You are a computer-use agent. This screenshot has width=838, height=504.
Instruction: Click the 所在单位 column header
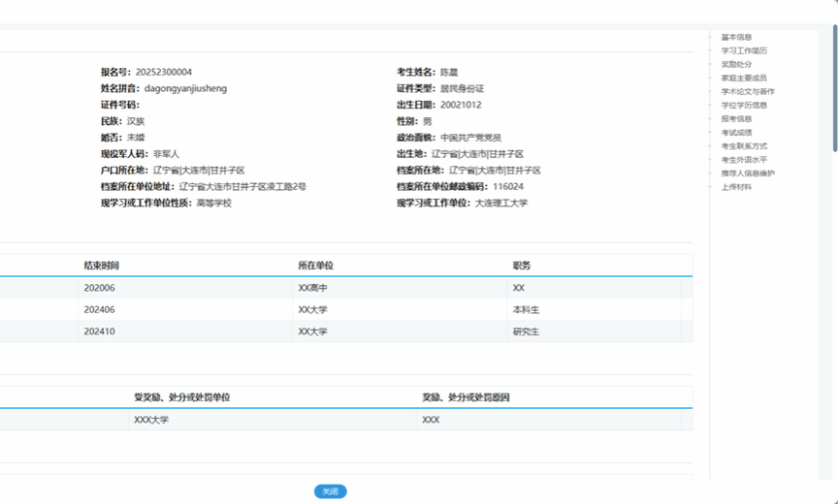point(315,266)
